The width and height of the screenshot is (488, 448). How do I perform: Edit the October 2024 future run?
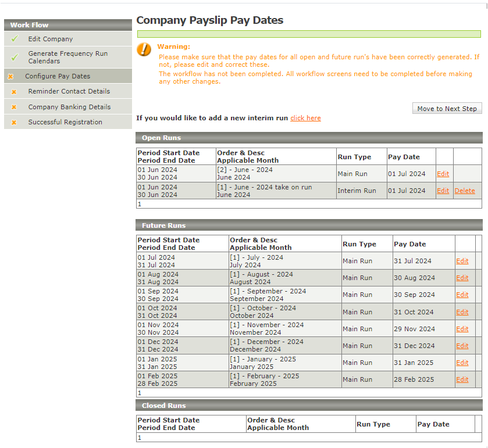[x=462, y=312]
